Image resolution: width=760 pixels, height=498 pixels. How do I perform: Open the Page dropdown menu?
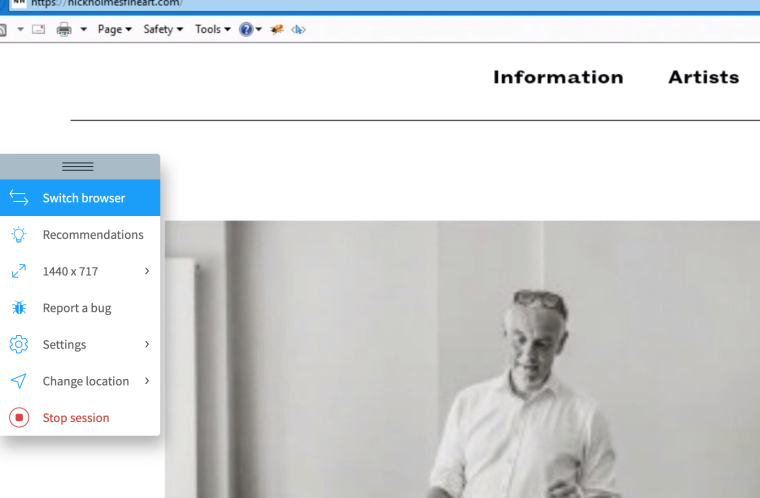point(115,29)
